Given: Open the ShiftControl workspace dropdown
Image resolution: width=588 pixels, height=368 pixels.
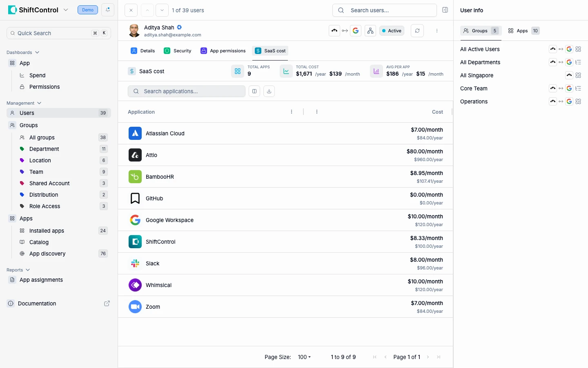Looking at the screenshot, I should tap(66, 10).
